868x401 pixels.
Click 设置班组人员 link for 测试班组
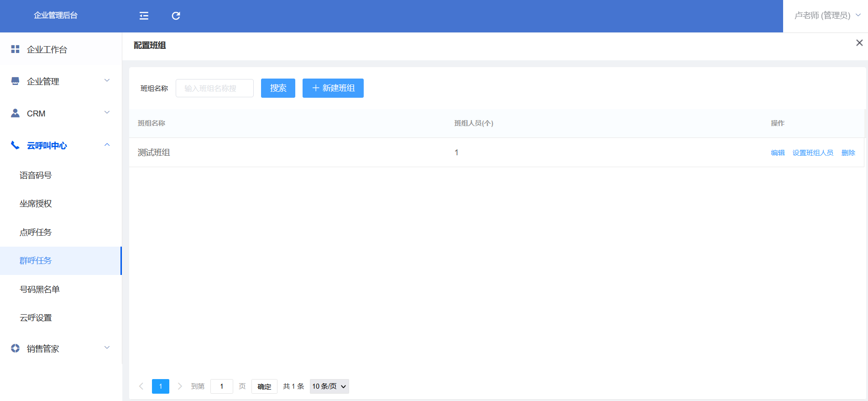813,153
